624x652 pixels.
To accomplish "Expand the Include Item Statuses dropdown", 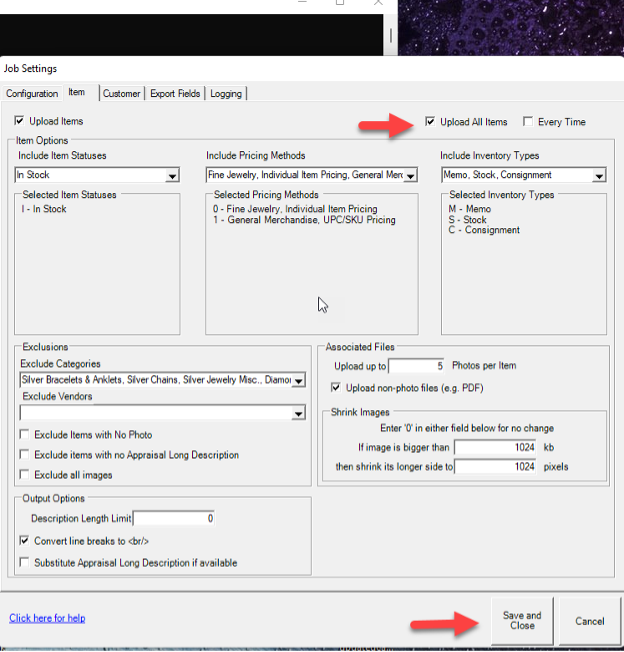I will pos(172,176).
